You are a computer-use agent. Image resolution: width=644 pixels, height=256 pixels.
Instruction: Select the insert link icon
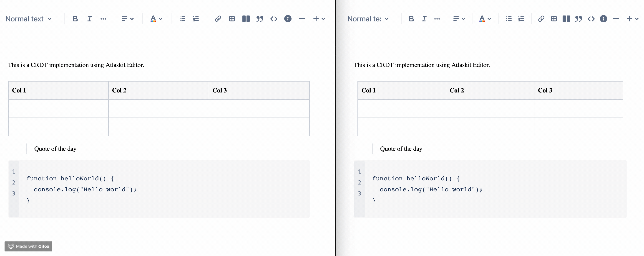coord(218,18)
